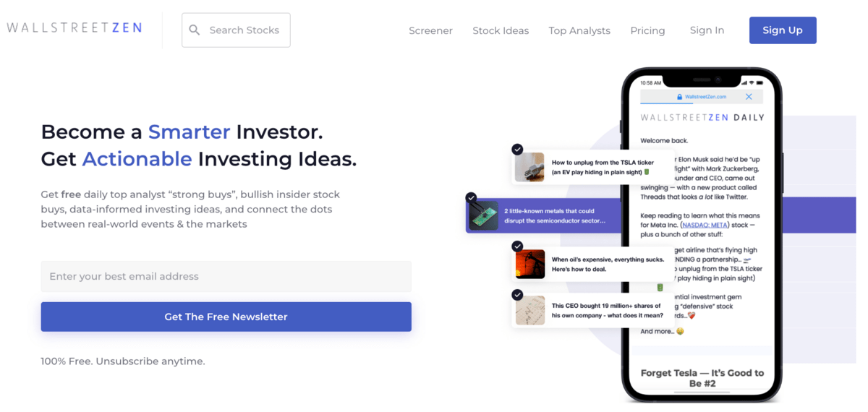Open the TSLA ticker article thumbnail

(529, 167)
